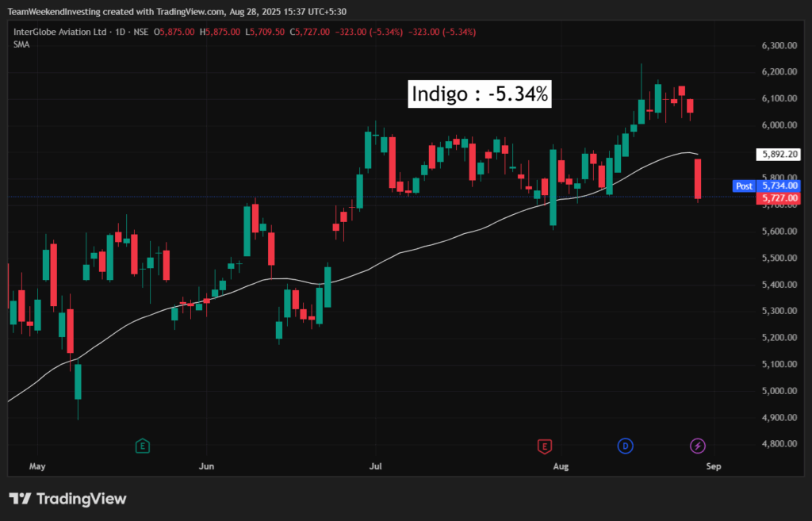812x521 pixels.
Task: Click the 5,500.00 price axis label
Action: tap(779, 258)
